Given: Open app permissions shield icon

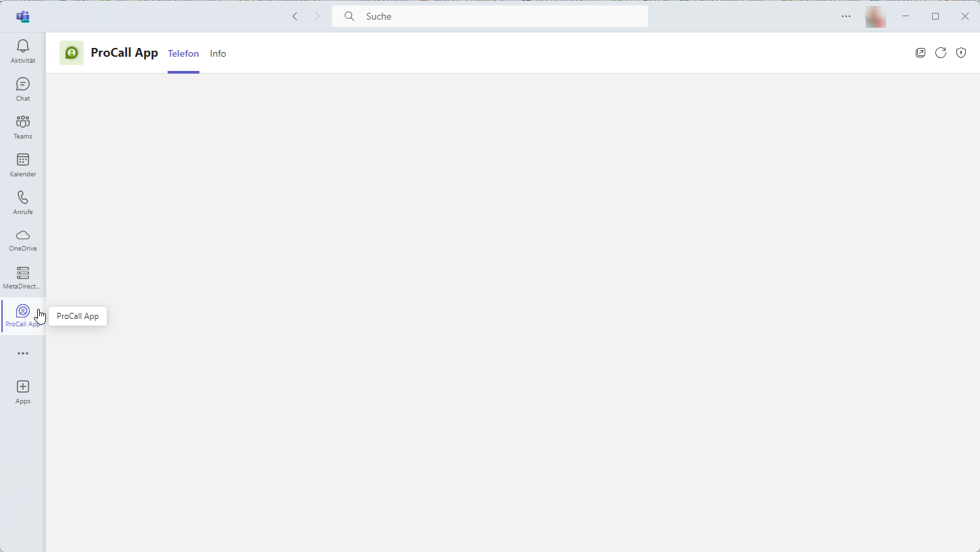Looking at the screenshot, I should pyautogui.click(x=961, y=53).
